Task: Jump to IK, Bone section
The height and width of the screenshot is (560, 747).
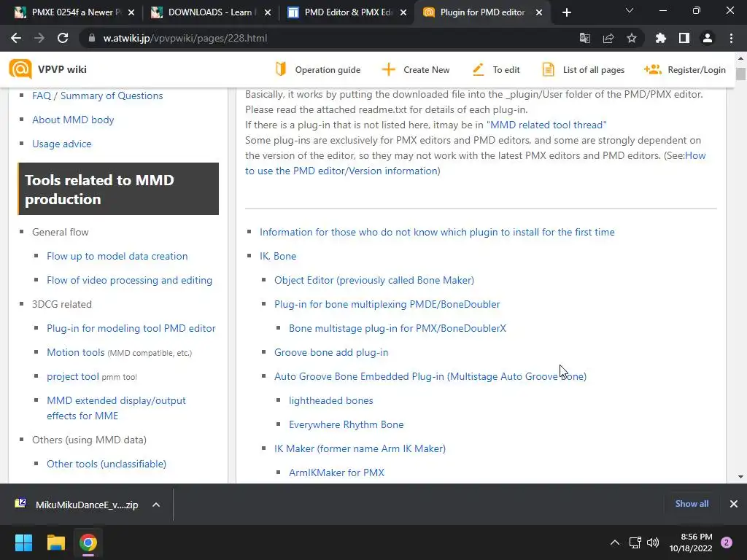Action: [278, 256]
